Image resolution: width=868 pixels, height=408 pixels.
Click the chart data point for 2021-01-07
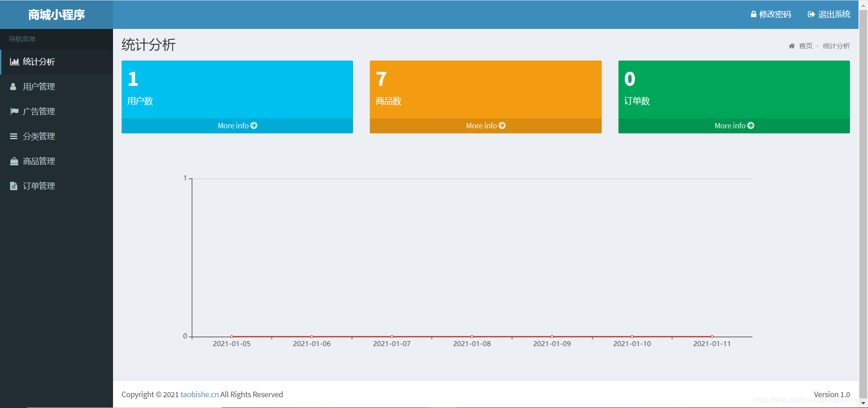[x=392, y=337]
